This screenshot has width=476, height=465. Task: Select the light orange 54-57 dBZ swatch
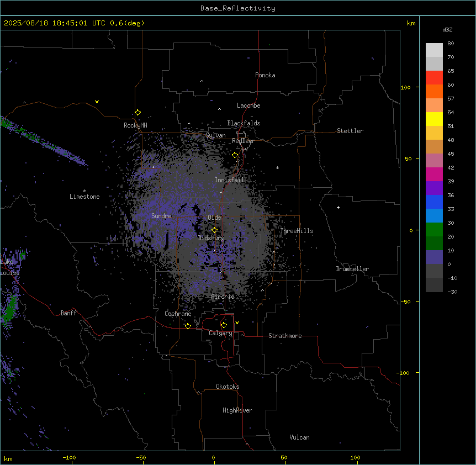pyautogui.click(x=434, y=105)
